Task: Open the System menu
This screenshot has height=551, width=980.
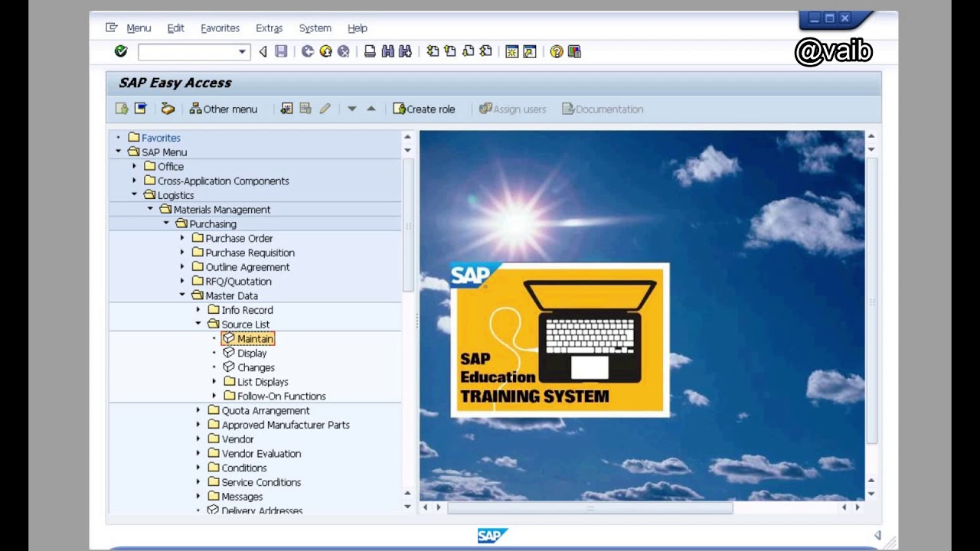Action: click(x=315, y=28)
